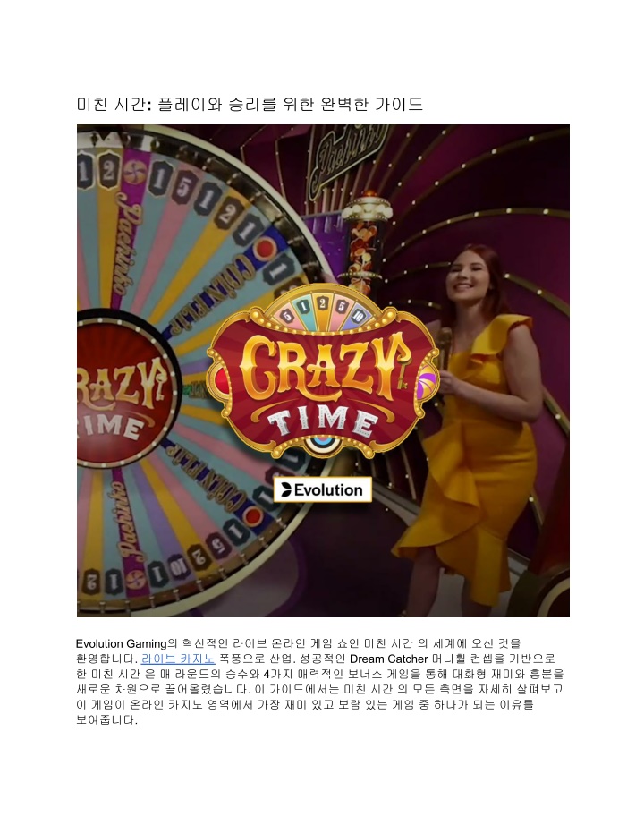Click the red dot on upper wheel rim
Screen dimensions: 644x833
point(265,248)
